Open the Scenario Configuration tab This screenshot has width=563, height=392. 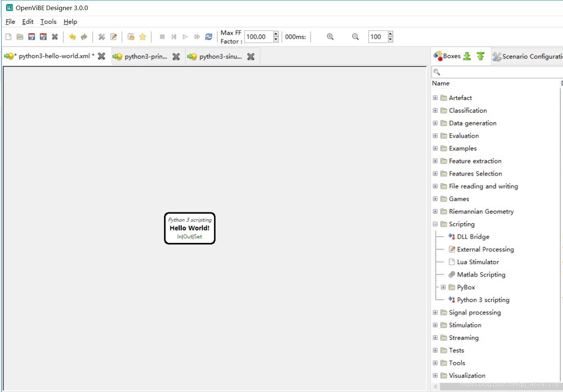pyautogui.click(x=527, y=57)
